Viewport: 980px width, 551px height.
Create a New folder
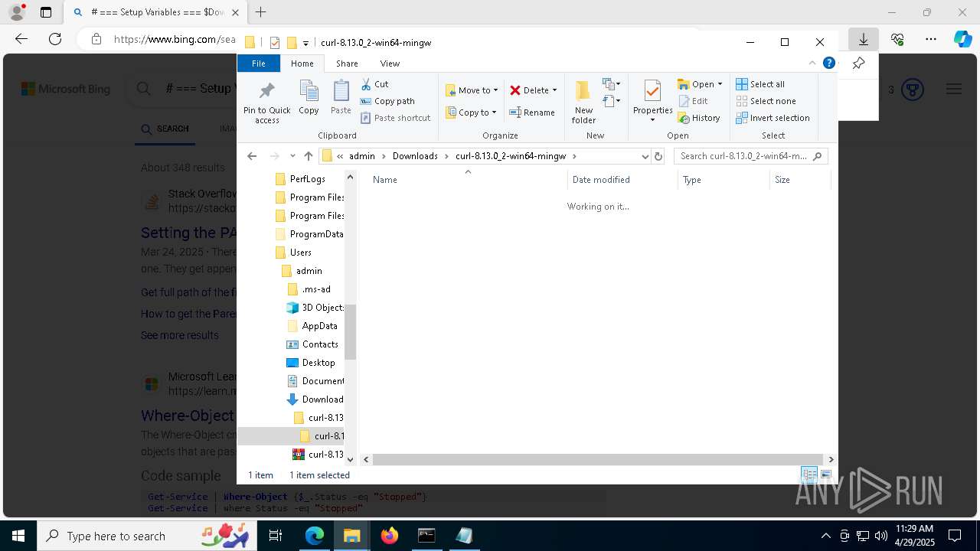pyautogui.click(x=583, y=102)
